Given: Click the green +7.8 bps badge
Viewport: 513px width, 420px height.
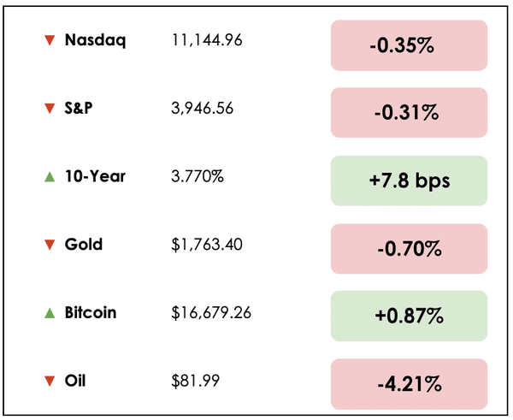Looking at the screenshot, I should (409, 181).
